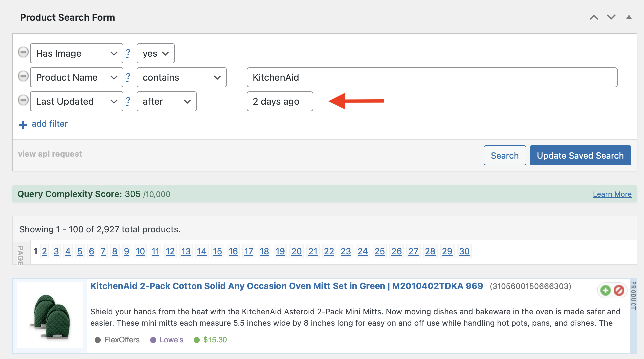Go to results page 27

tap(413, 251)
